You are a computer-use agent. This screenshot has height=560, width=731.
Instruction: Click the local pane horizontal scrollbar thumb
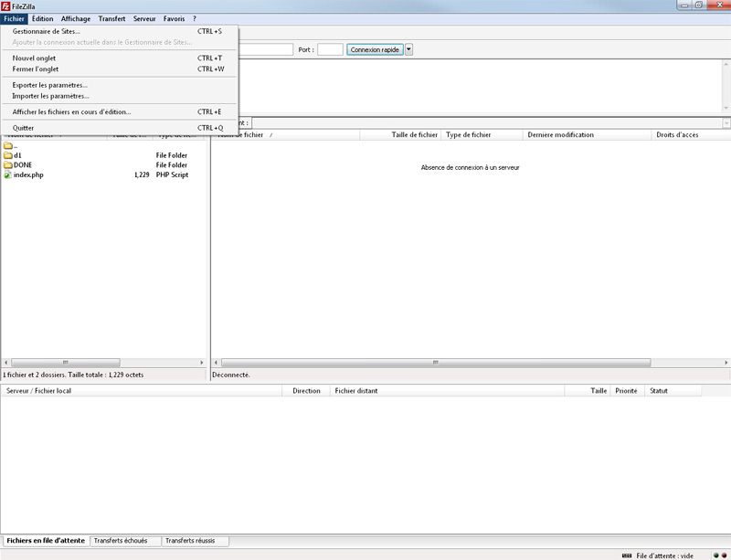[66, 363]
